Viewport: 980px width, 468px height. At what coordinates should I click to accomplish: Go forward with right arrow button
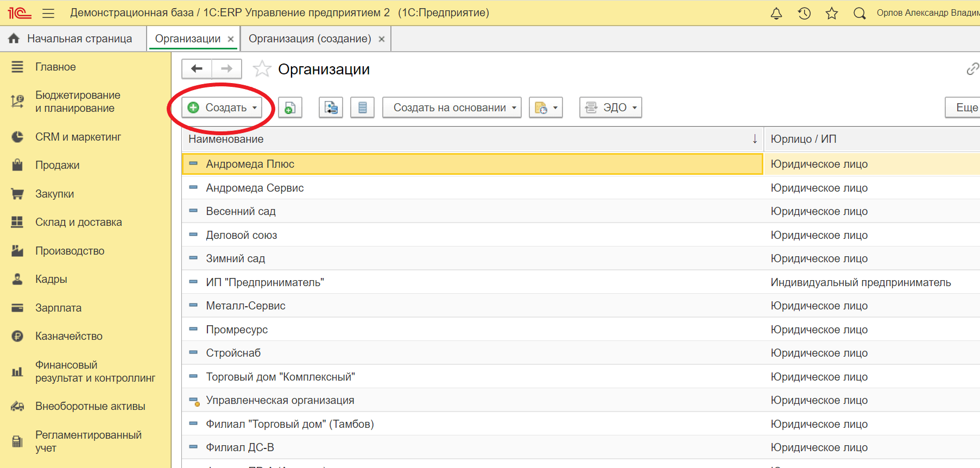226,68
